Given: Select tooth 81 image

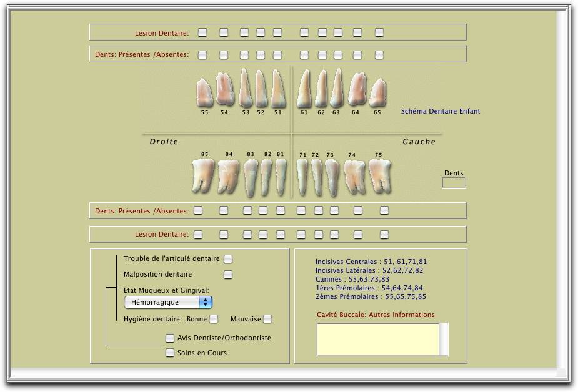Looking at the screenshot, I should [x=281, y=178].
